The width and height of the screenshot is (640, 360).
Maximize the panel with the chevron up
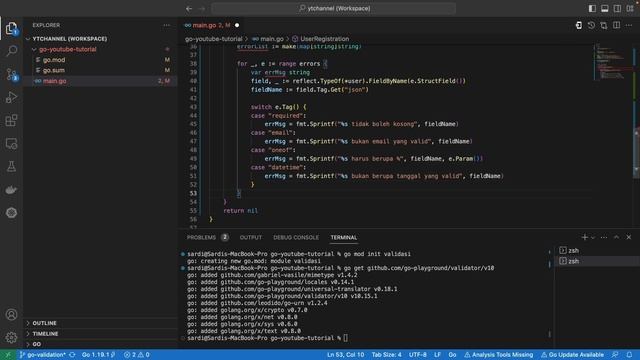[x=616, y=237]
